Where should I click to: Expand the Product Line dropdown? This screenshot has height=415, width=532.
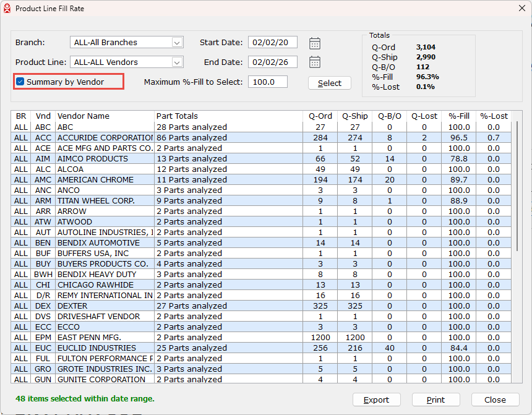(x=177, y=62)
